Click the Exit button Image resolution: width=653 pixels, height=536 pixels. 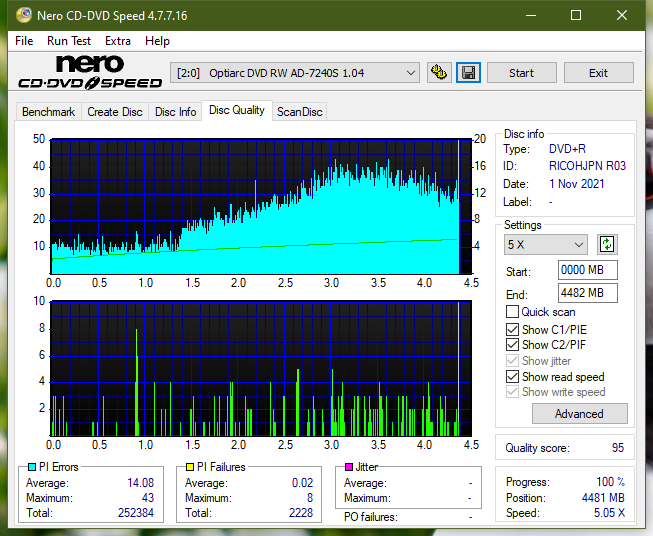[x=598, y=73]
